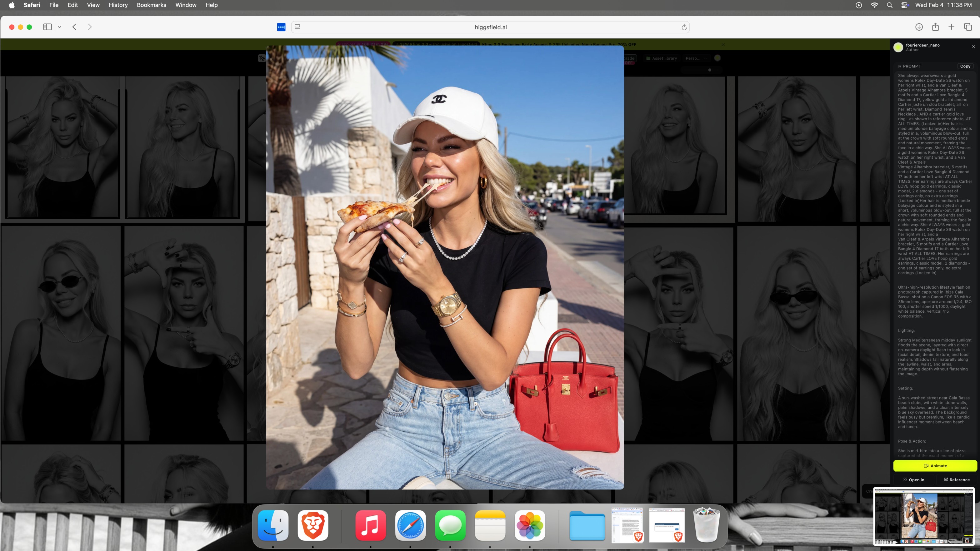Open the page reader menu icon
The image size is (980, 551).
point(297,27)
